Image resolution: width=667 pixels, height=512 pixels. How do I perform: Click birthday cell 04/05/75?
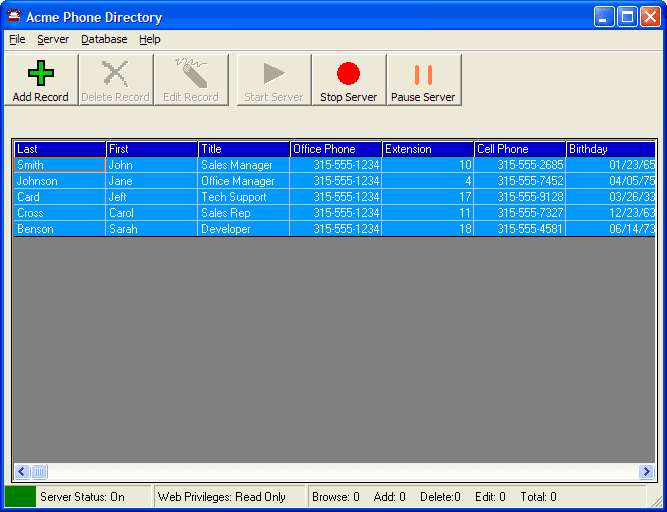tap(611, 181)
